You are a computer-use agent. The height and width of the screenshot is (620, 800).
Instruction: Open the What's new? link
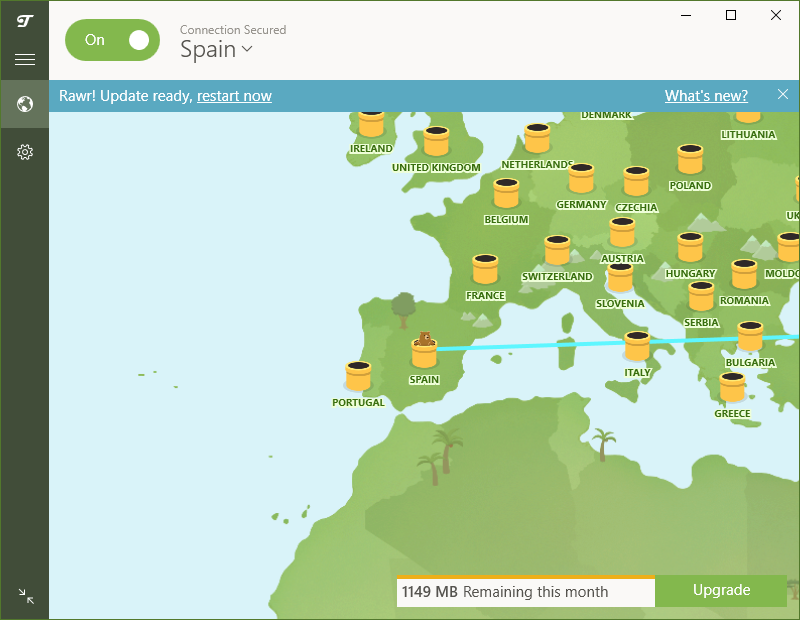(x=706, y=95)
